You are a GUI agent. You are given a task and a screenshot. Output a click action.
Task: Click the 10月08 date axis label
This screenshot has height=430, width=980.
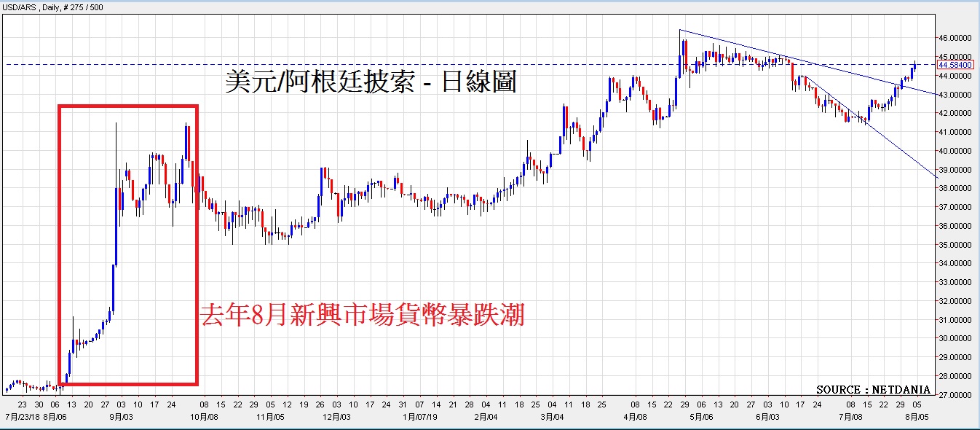click(x=203, y=418)
